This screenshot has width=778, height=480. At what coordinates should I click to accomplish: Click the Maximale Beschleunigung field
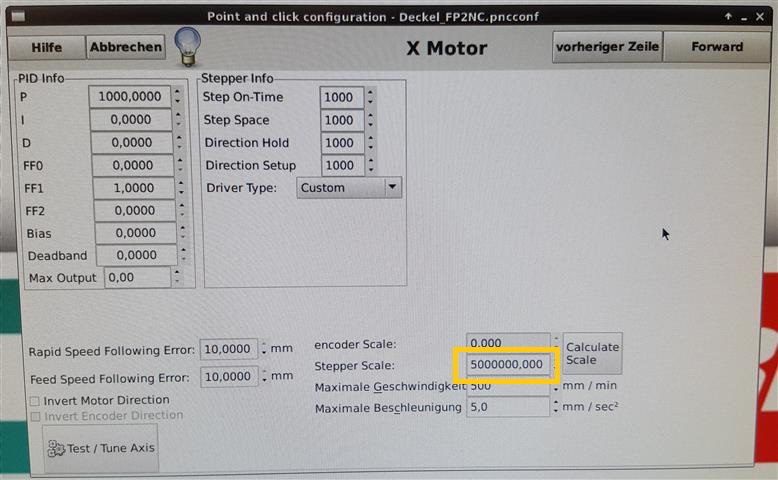(x=508, y=407)
